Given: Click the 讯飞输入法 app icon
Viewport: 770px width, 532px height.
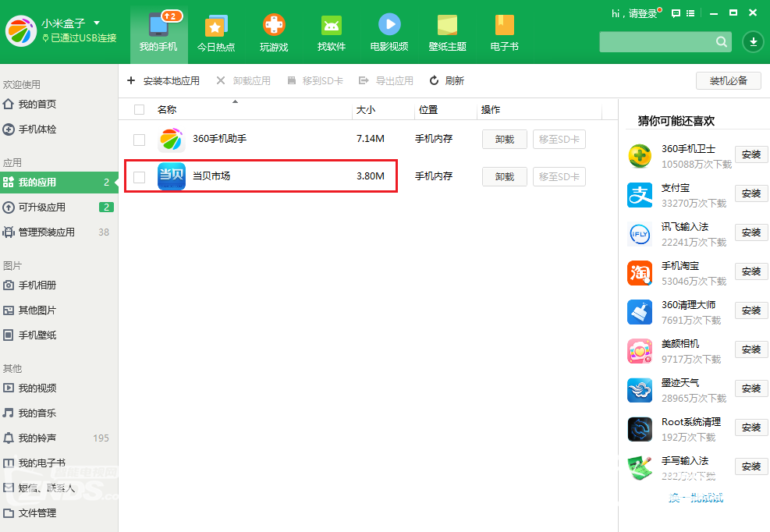Looking at the screenshot, I should 640,234.
